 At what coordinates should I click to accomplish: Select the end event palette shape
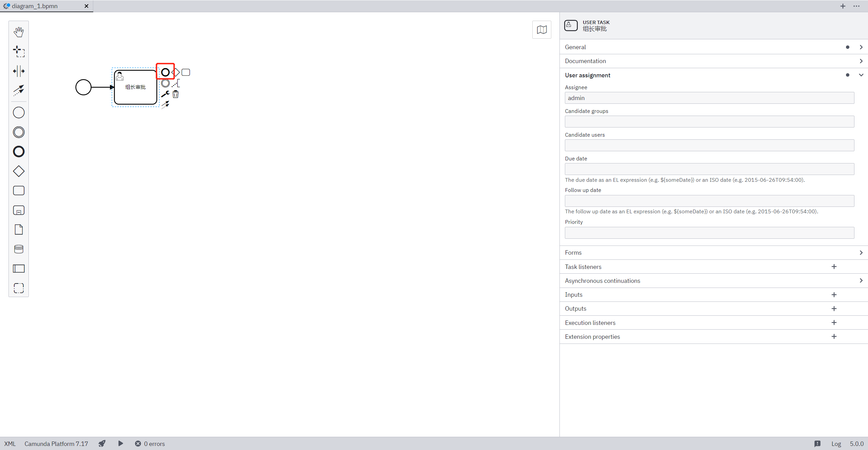click(x=19, y=152)
